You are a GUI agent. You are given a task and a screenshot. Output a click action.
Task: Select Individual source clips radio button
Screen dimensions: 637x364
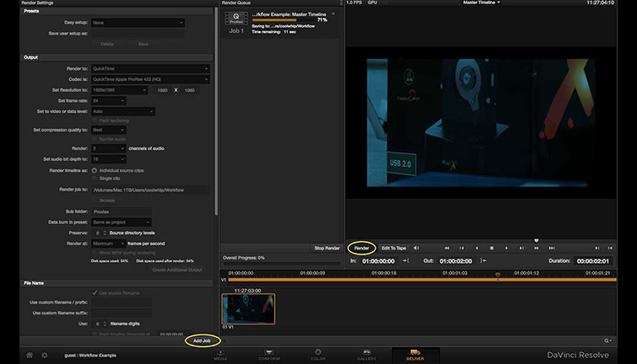[94, 170]
